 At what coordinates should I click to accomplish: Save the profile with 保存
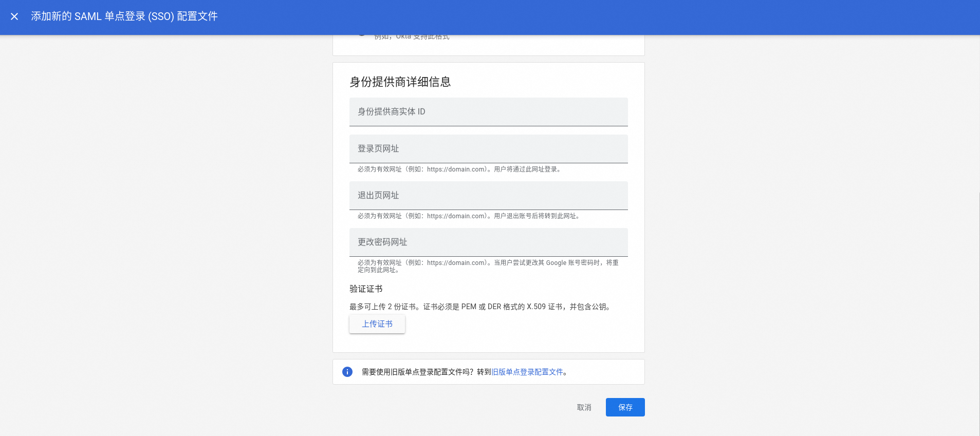pos(625,407)
